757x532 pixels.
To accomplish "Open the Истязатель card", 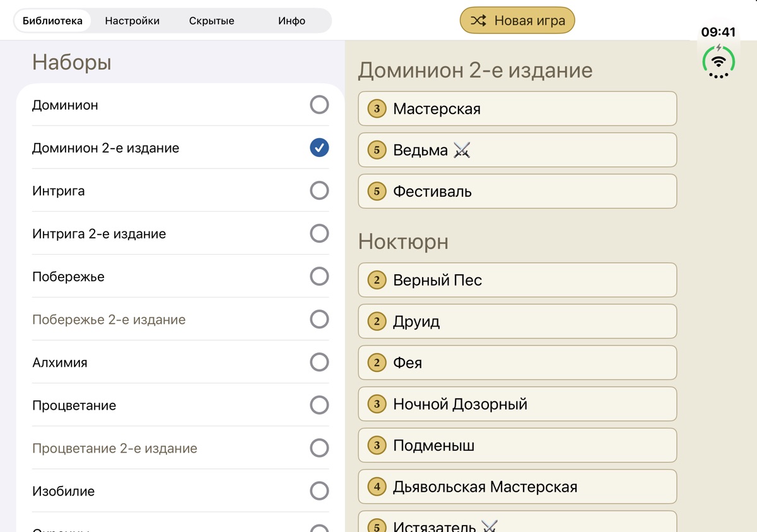I will (517, 521).
